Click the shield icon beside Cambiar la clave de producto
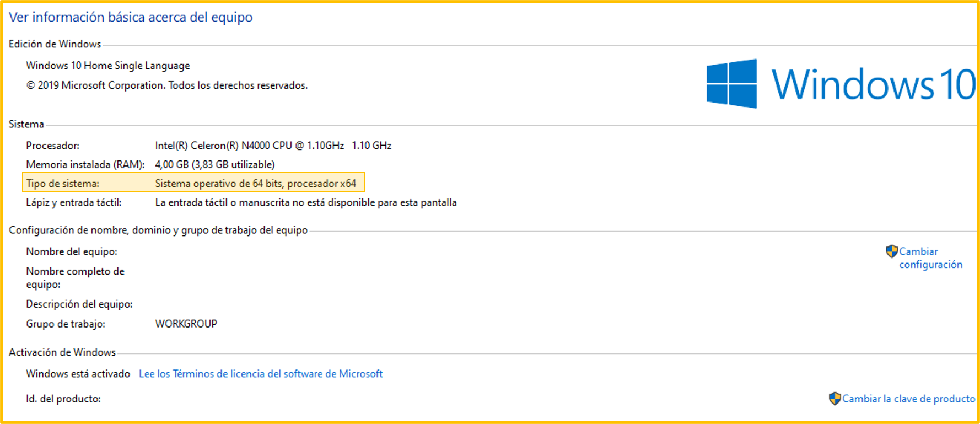Image resolution: width=980 pixels, height=424 pixels. (x=834, y=398)
